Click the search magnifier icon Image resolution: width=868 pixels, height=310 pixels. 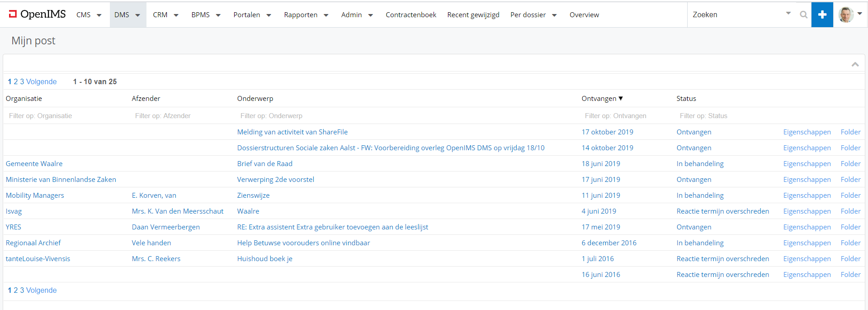(803, 14)
